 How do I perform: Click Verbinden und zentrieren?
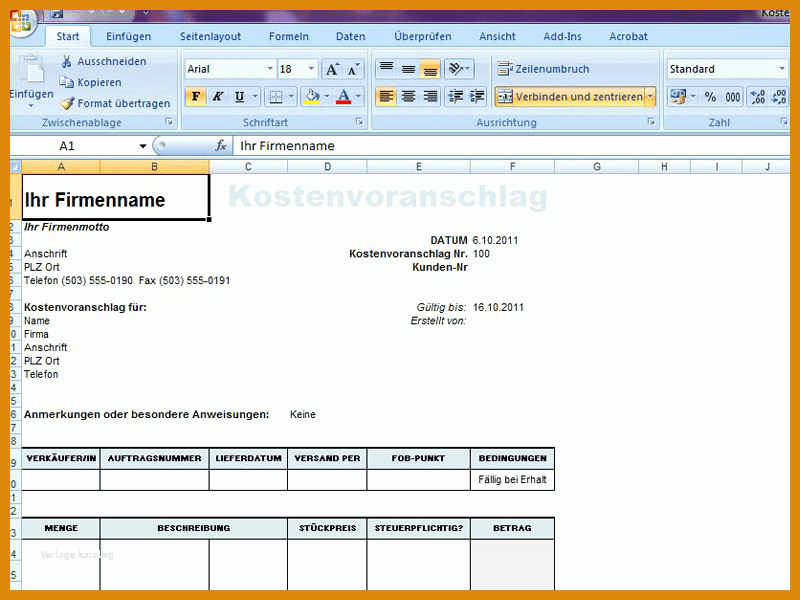click(570, 96)
